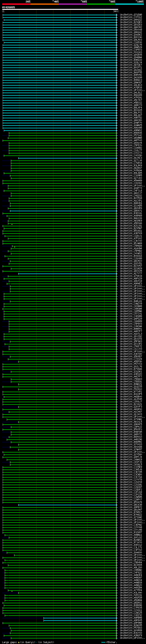
Task: Open the UniRef100_C0SIT3 hit
Action: pos(131,153)
